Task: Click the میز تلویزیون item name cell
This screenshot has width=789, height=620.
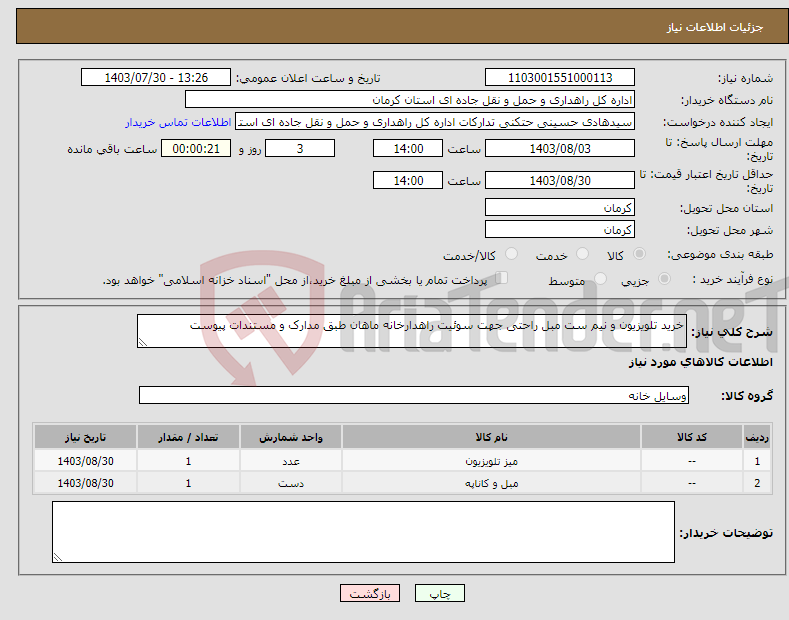Action: [491, 461]
